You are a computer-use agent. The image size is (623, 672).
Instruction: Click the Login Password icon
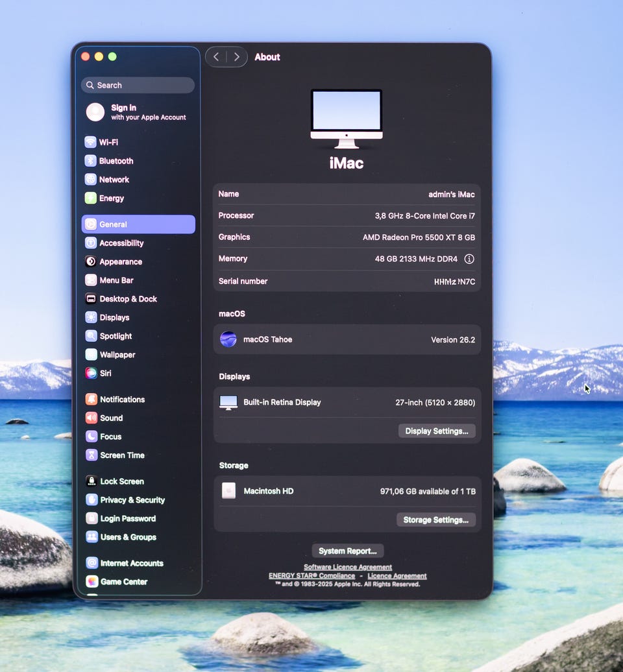click(x=92, y=518)
